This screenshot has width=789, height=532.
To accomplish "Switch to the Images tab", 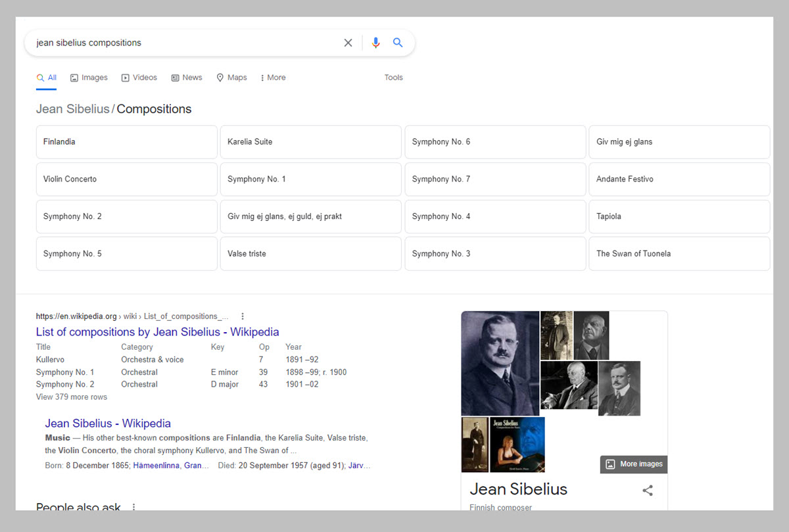I will pyautogui.click(x=89, y=78).
